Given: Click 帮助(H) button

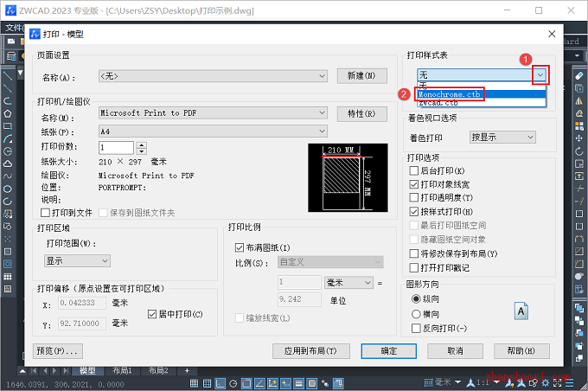Looking at the screenshot, I should 521,351.
